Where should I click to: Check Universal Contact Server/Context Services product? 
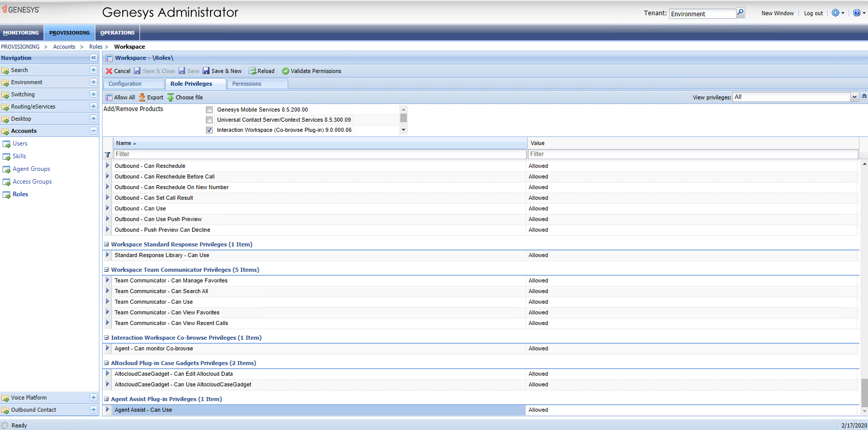pyautogui.click(x=209, y=120)
